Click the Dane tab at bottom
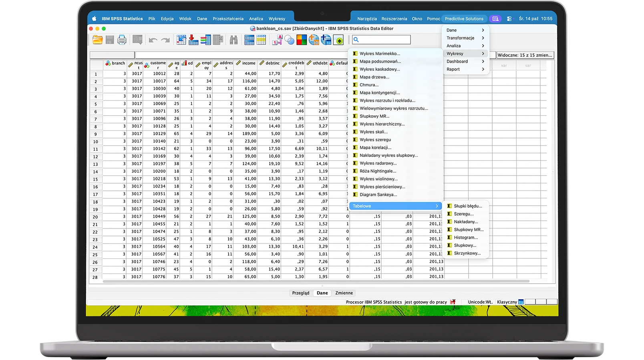The image size is (644, 360). click(322, 293)
